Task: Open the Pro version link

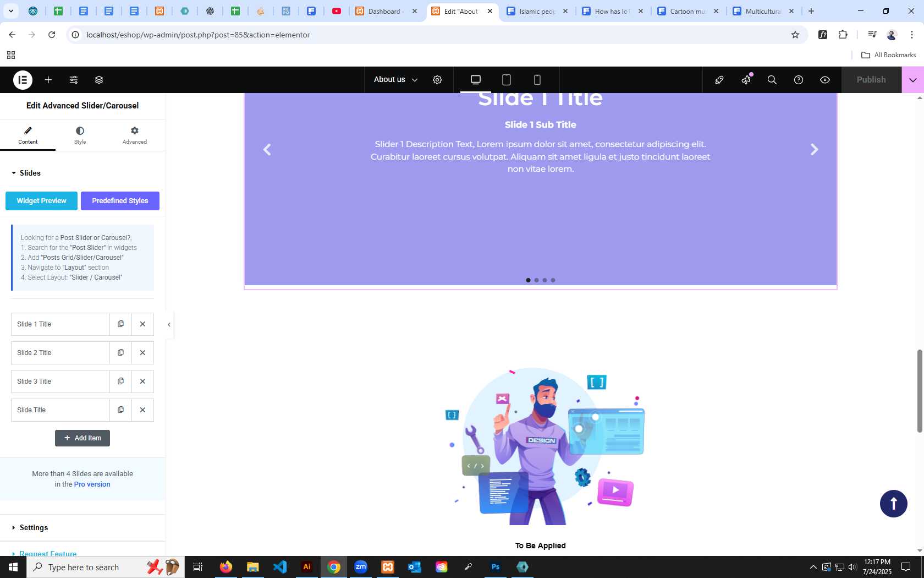Action: [x=92, y=484]
